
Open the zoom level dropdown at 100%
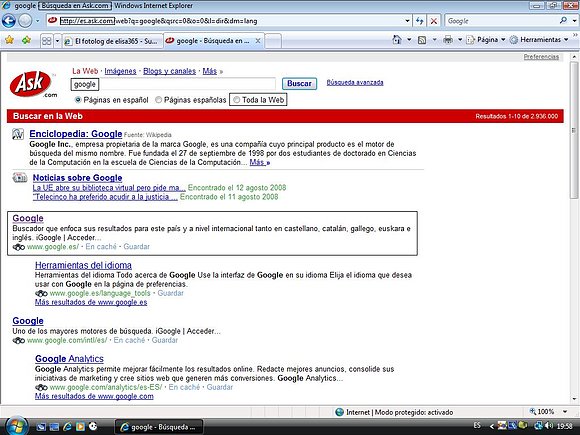pos(565,411)
